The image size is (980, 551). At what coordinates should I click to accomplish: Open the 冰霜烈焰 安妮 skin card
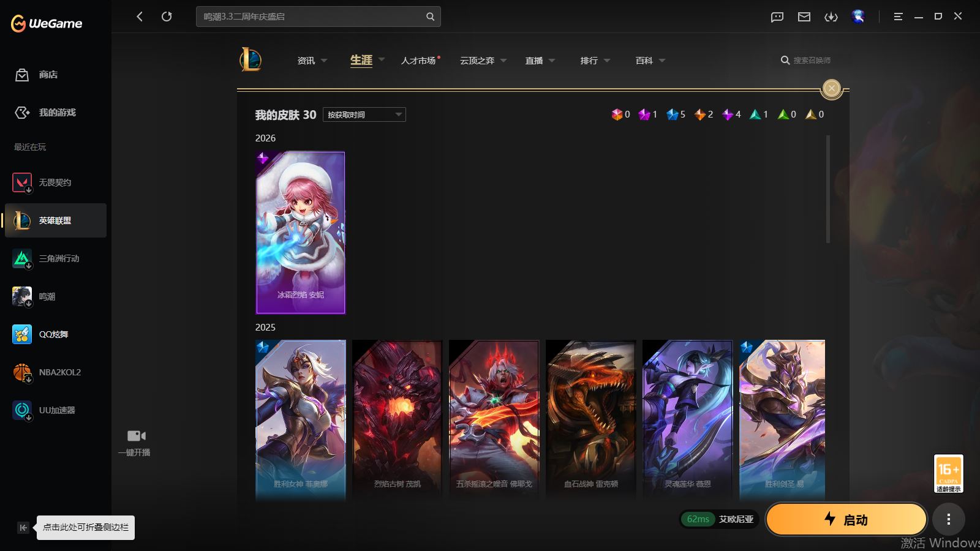pyautogui.click(x=300, y=233)
